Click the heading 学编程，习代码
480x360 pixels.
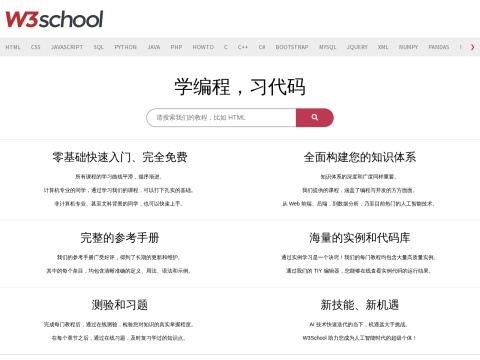coord(240,87)
